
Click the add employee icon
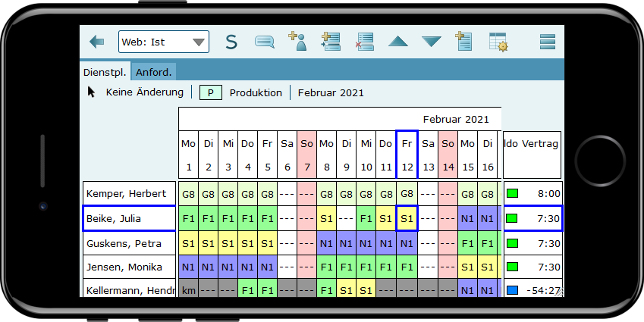[297, 41]
